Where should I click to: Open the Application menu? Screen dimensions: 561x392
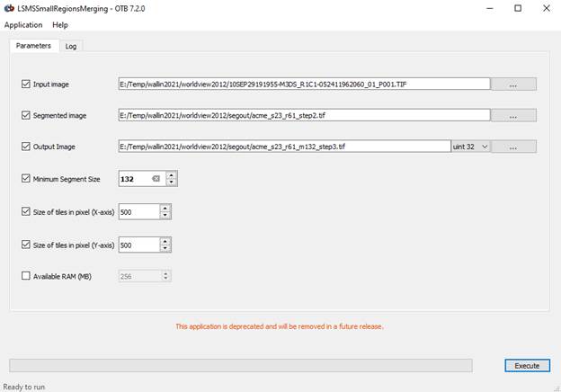click(23, 25)
